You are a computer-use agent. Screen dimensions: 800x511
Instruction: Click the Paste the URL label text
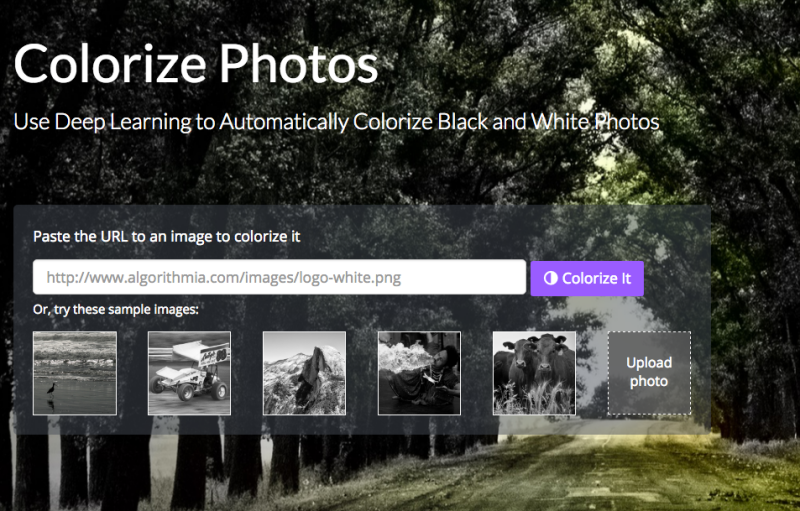click(167, 237)
